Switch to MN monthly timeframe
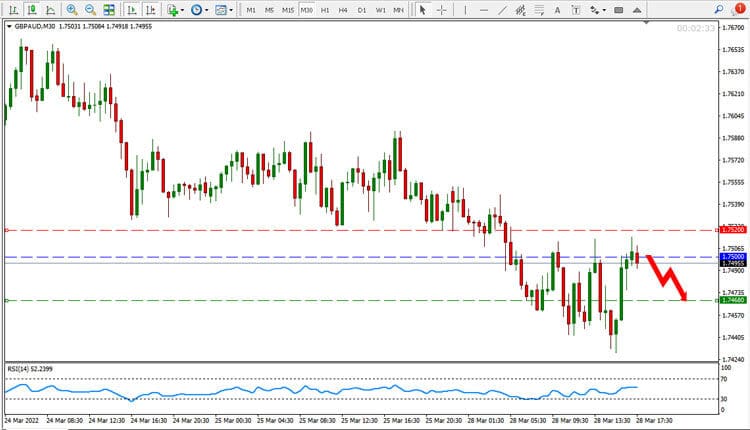 point(399,10)
